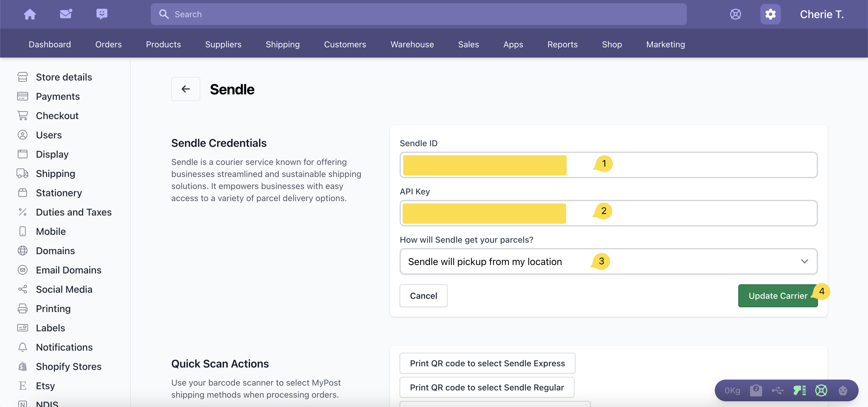Viewport: 868px width, 407px height.
Task: Open the mail envelope icon
Action: pyautogui.click(x=66, y=14)
